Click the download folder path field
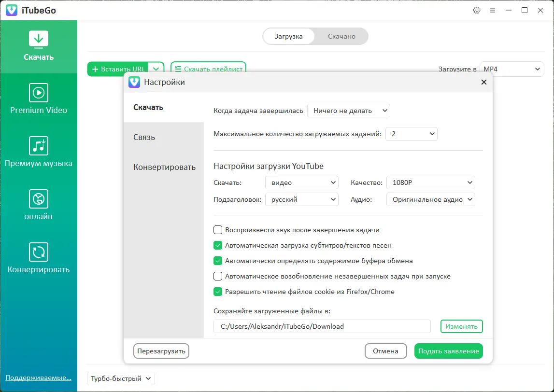554x392 pixels. tap(322, 326)
